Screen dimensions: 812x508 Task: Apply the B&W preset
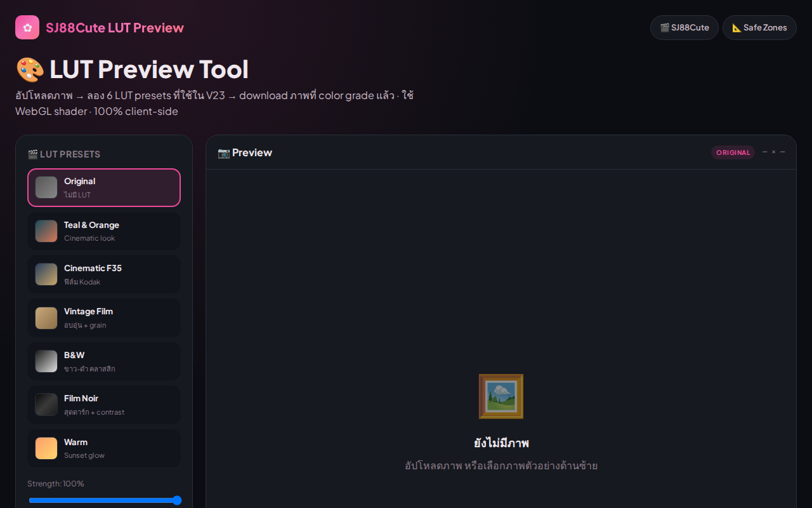coord(104,361)
